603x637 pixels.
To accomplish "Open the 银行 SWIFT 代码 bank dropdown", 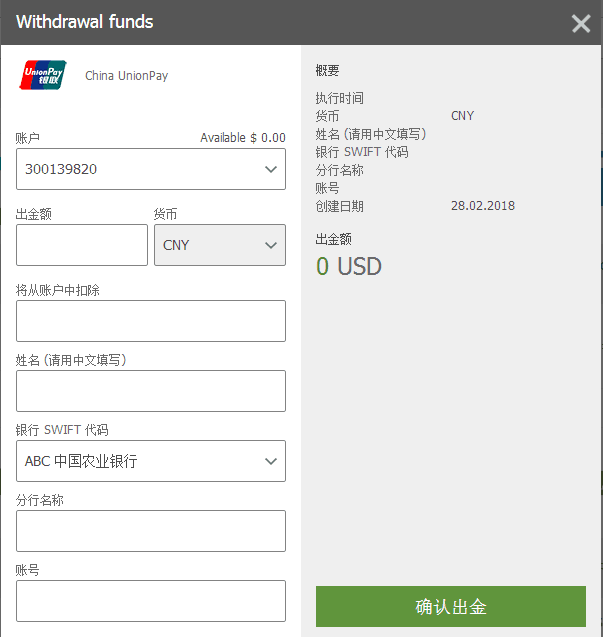I will [x=150, y=461].
